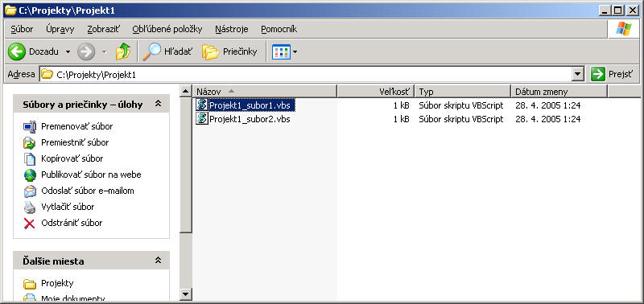Collapse the Ďalšie miesta panel
Viewport: 644px width, 304px height.
(158, 261)
